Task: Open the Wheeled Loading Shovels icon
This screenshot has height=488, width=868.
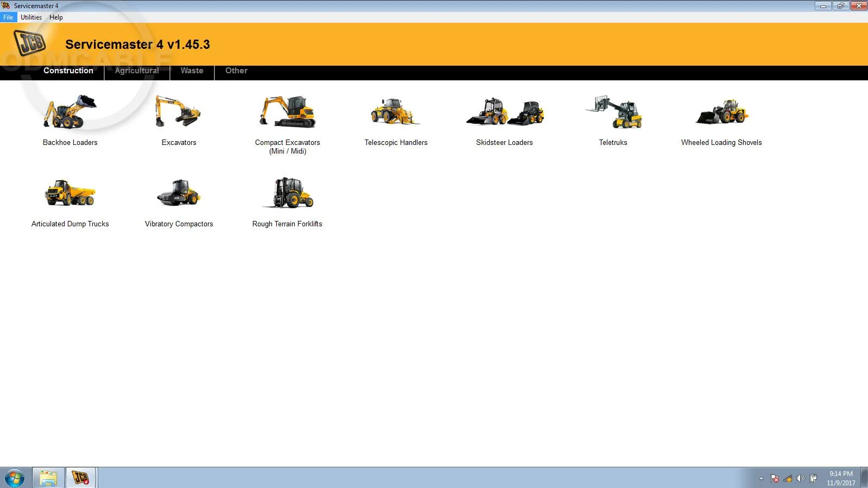Action: click(x=722, y=112)
